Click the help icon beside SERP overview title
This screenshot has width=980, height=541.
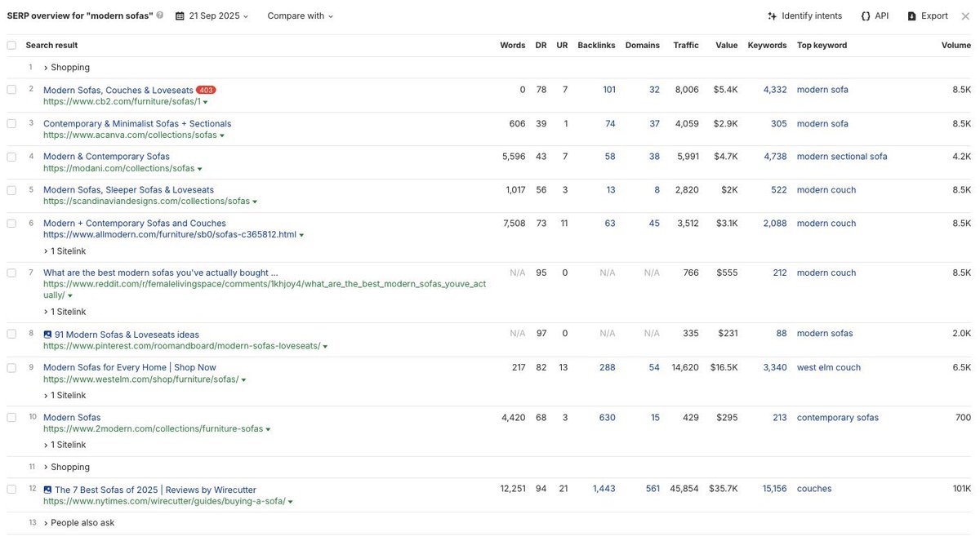(x=160, y=16)
